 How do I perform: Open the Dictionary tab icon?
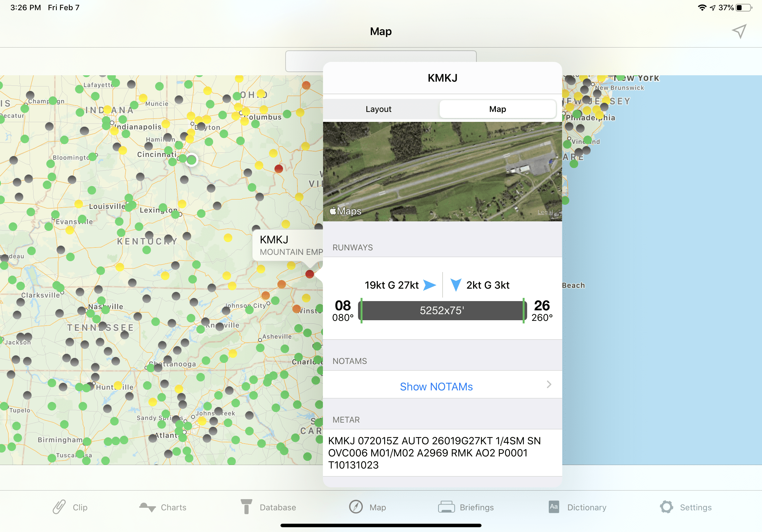(554, 507)
